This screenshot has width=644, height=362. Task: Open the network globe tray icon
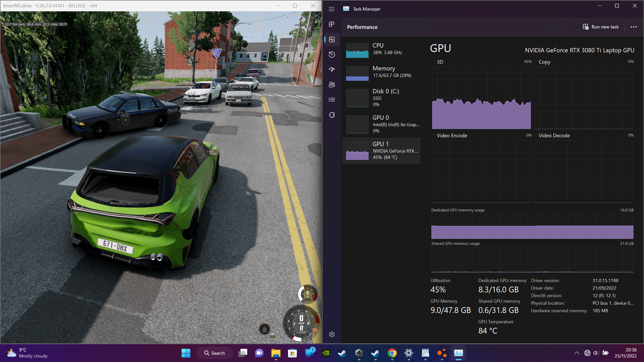[587, 353]
